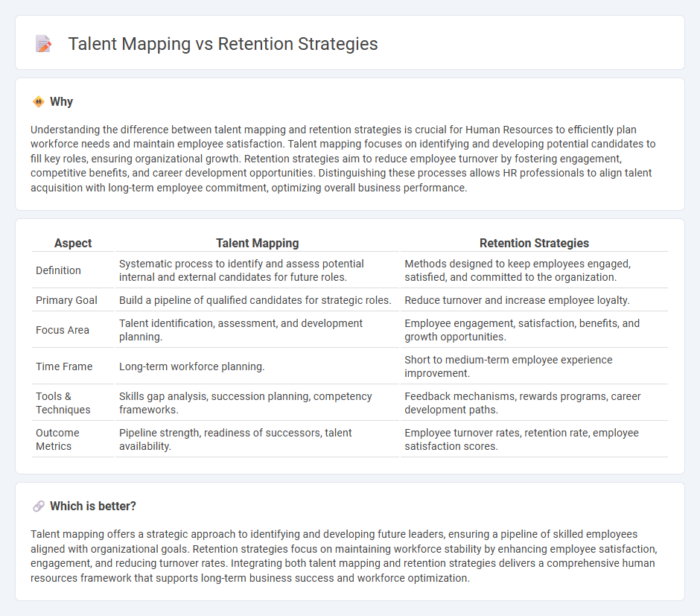Viewport: 700px width, 616px height.
Task: Select the Outcome Metrics row label
Action: click(x=57, y=439)
